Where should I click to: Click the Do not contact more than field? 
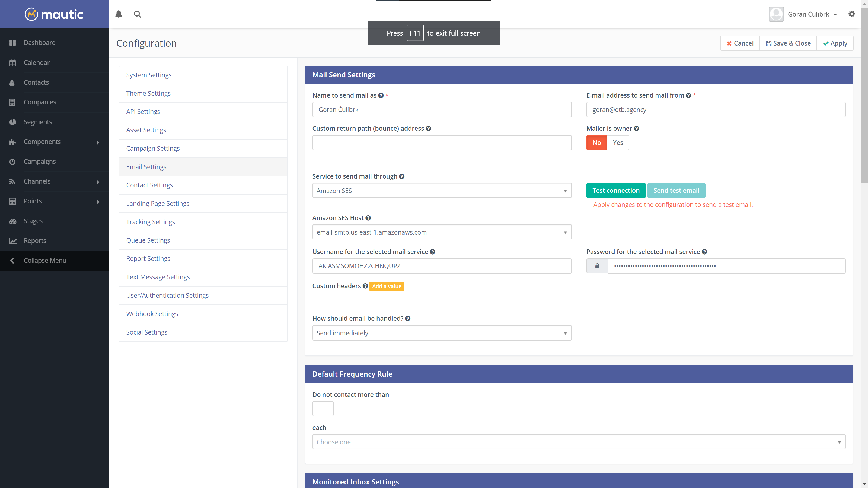[323, 409]
